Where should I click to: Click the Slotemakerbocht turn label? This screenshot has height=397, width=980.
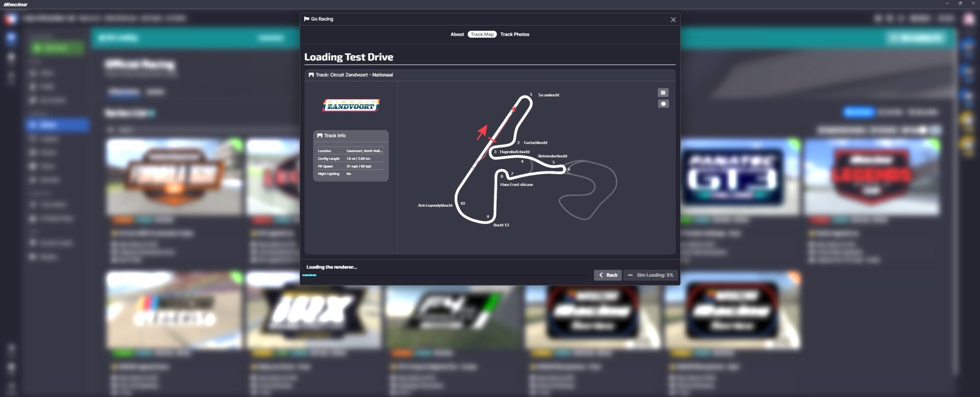[x=552, y=156]
